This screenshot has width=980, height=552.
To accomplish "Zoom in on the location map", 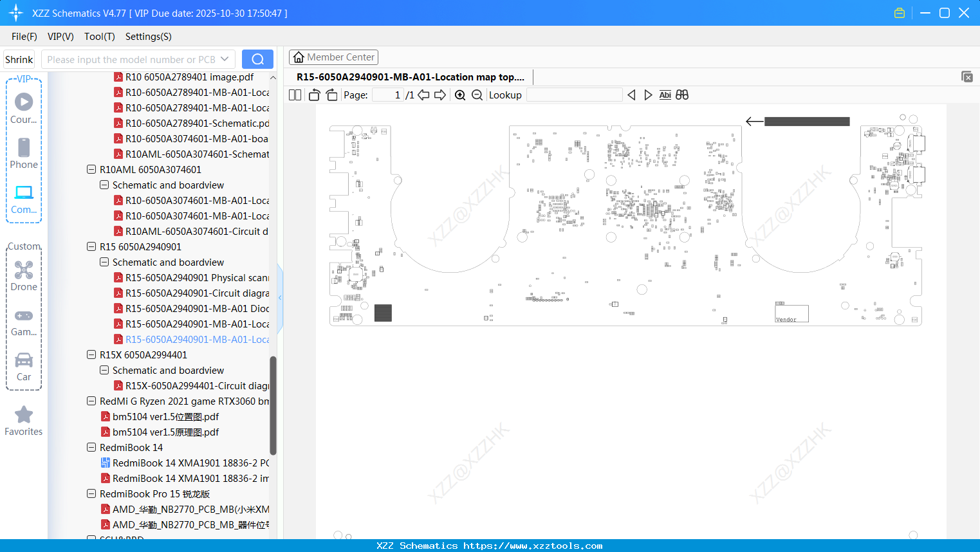I will [x=460, y=95].
